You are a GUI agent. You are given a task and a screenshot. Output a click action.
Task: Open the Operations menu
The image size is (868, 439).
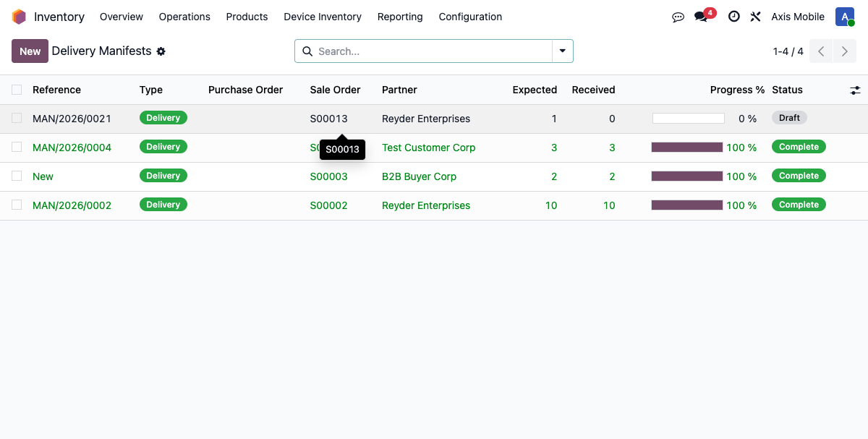pos(184,17)
